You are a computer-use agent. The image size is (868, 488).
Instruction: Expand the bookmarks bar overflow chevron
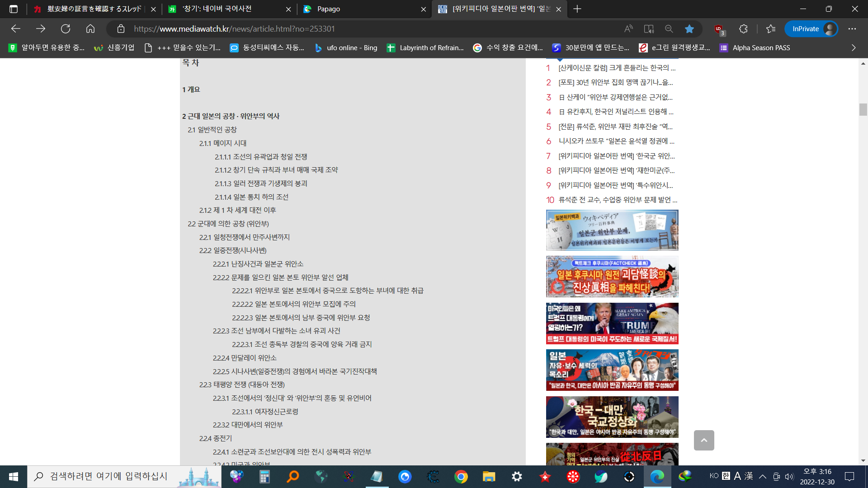854,48
